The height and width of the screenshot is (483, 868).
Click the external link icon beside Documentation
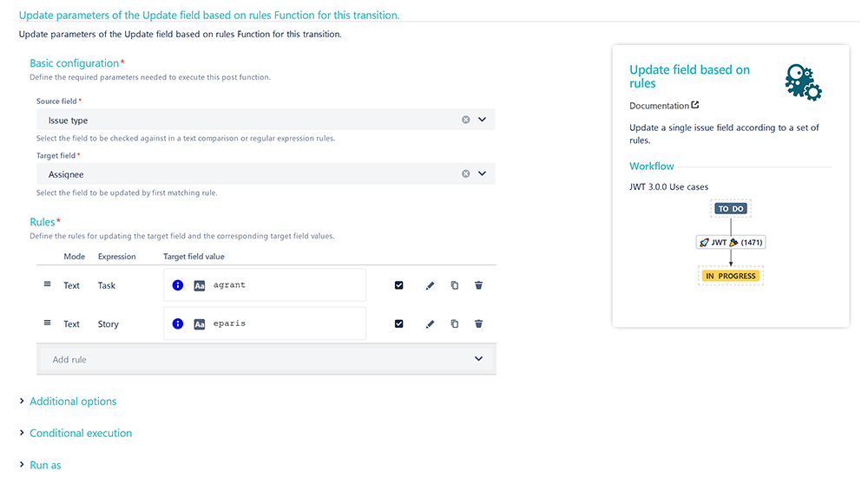pos(694,105)
